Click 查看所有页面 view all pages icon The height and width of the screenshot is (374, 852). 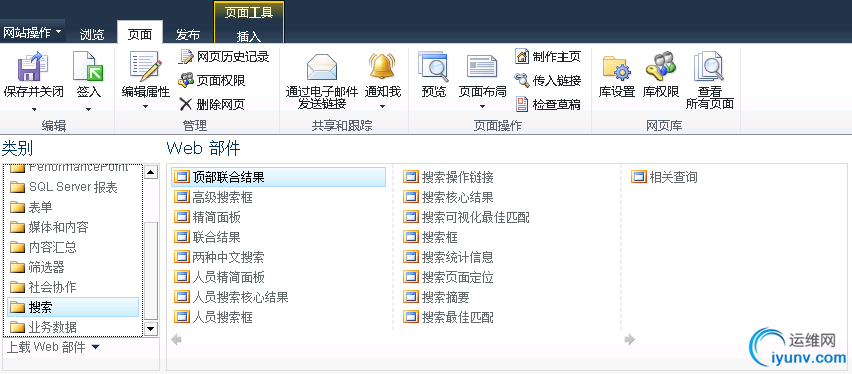[709, 66]
